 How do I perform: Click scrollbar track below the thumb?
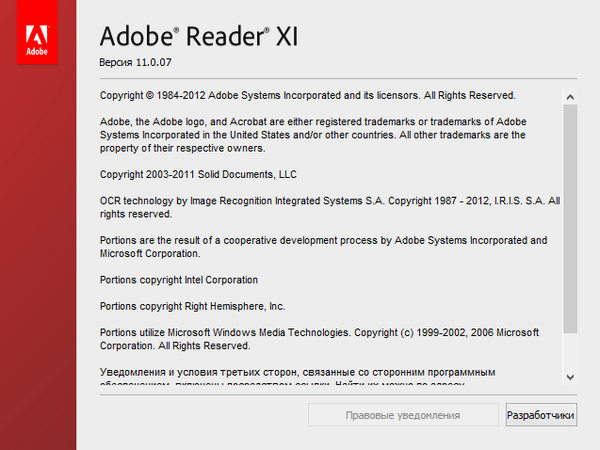[x=570, y=350]
